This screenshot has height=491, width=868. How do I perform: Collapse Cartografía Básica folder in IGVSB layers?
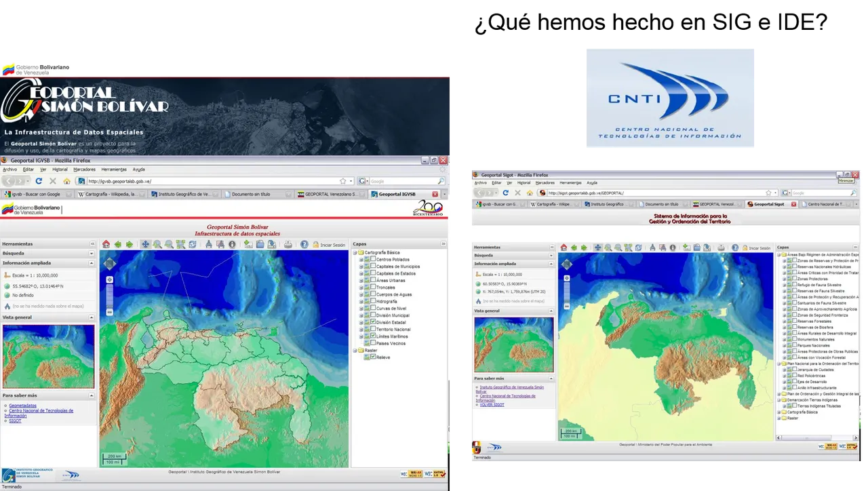point(355,252)
